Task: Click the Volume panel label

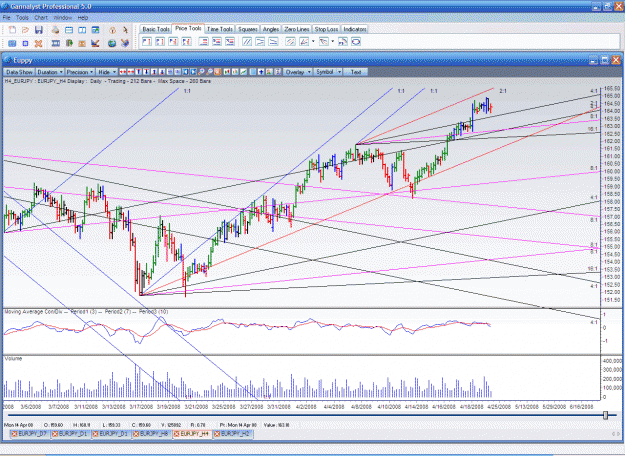Action: 13,358
